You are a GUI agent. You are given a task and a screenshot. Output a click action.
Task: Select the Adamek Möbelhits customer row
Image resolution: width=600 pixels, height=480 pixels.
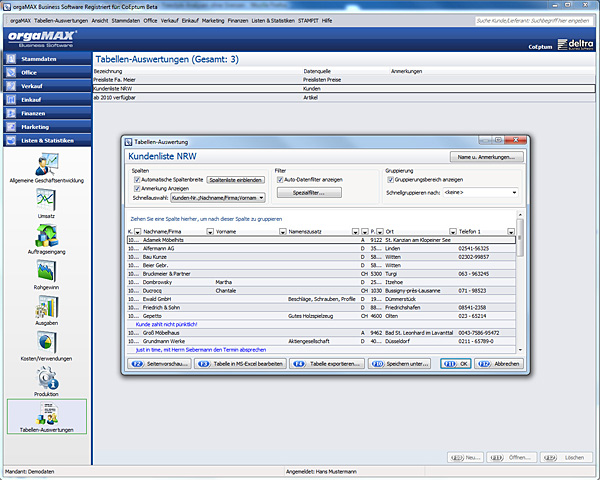pos(321,240)
